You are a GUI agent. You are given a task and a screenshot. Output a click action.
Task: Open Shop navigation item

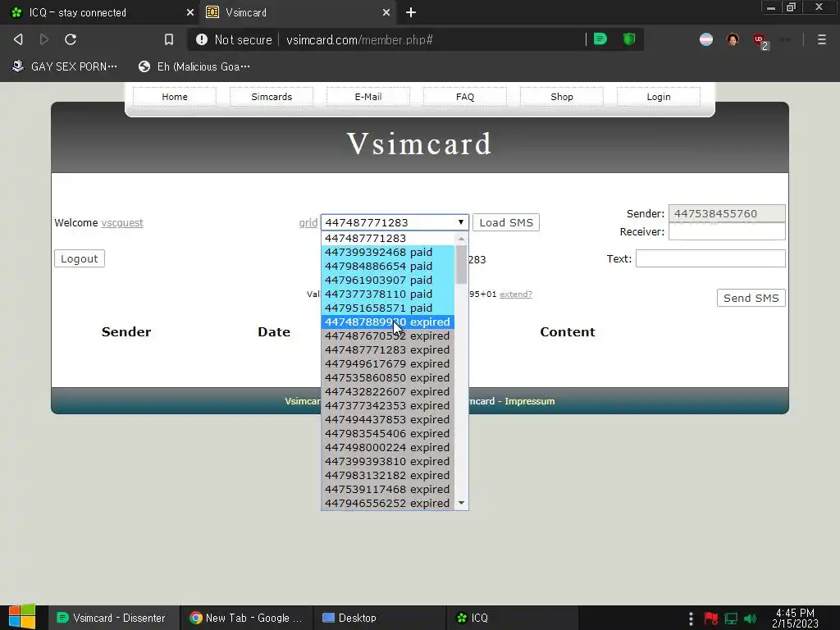(x=561, y=97)
